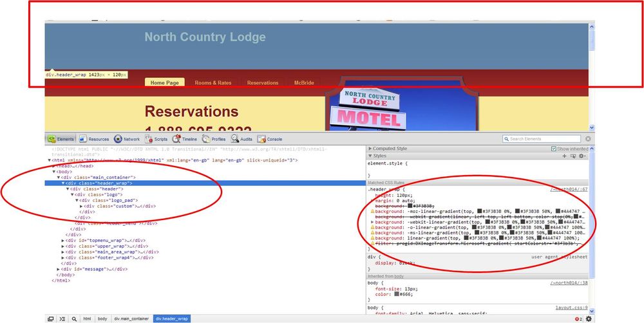
Task: Open the Audits panel
Action: [x=242, y=139]
